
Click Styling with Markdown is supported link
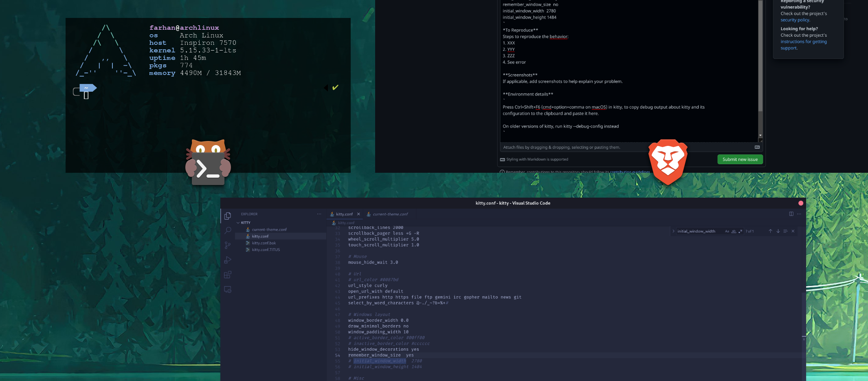coord(534,159)
